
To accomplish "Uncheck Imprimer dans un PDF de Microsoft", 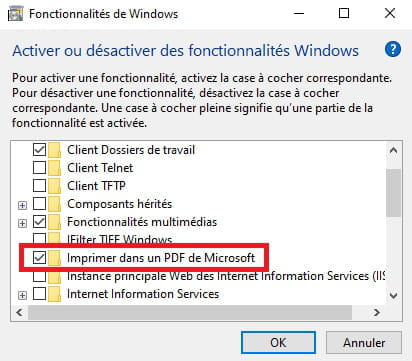I will tap(39, 257).
